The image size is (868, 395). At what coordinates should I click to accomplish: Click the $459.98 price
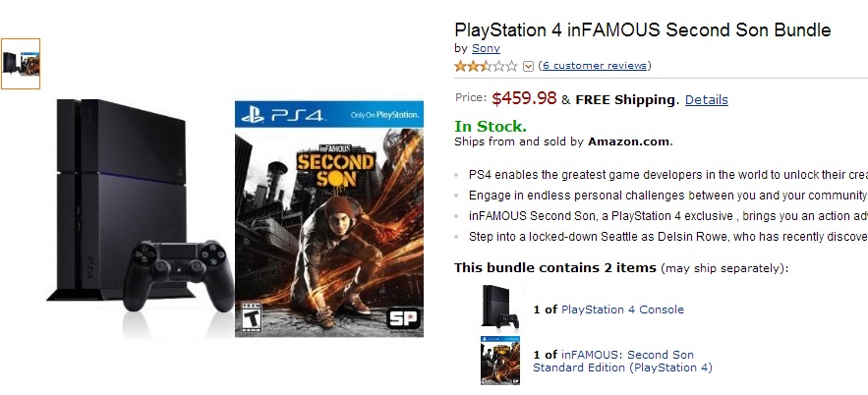coord(524,98)
